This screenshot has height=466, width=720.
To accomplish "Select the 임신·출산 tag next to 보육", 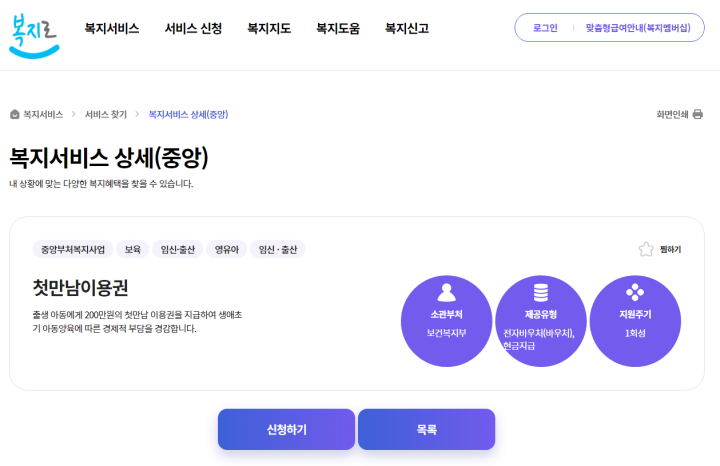I will point(178,249).
